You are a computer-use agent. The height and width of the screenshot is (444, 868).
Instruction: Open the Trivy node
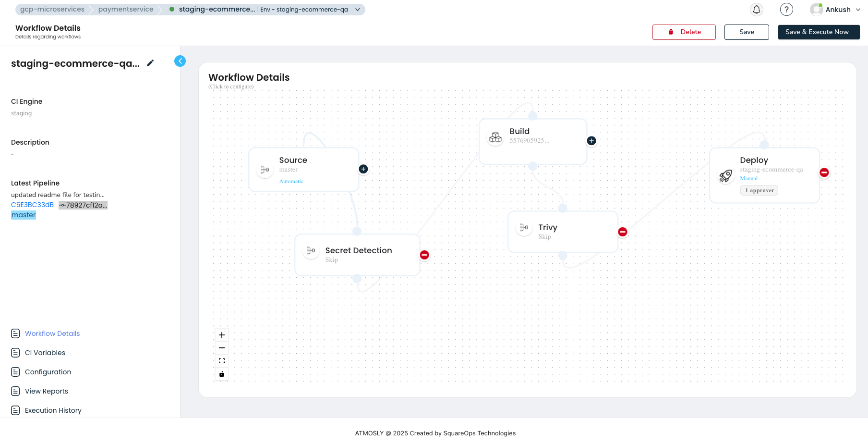click(563, 232)
